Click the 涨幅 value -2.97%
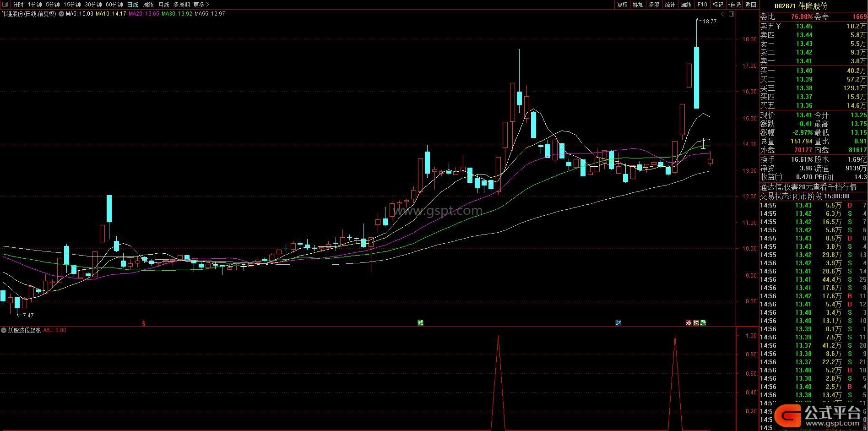This screenshot has height=431, width=868. coord(802,132)
